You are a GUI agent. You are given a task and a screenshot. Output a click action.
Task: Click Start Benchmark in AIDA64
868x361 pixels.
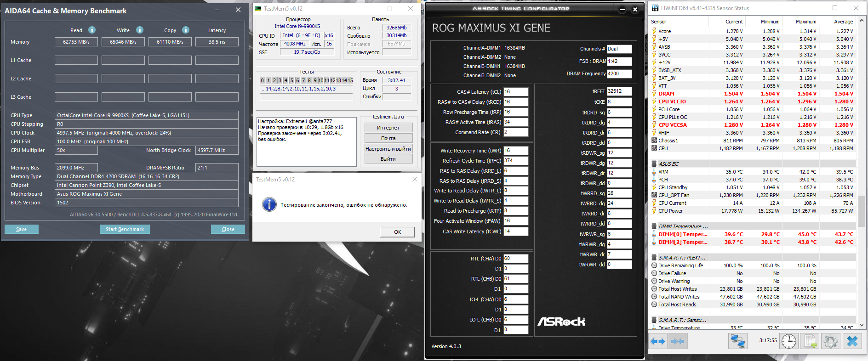point(125,229)
